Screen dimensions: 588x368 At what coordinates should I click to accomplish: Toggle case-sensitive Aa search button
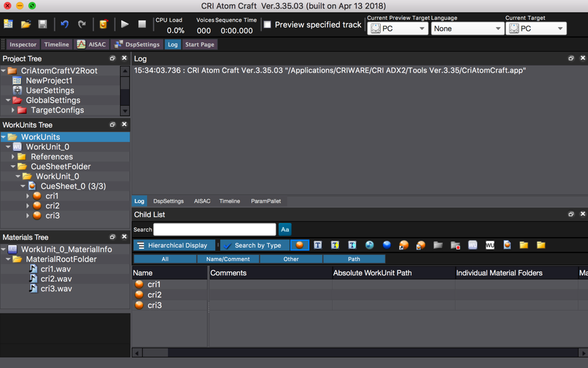[285, 229]
